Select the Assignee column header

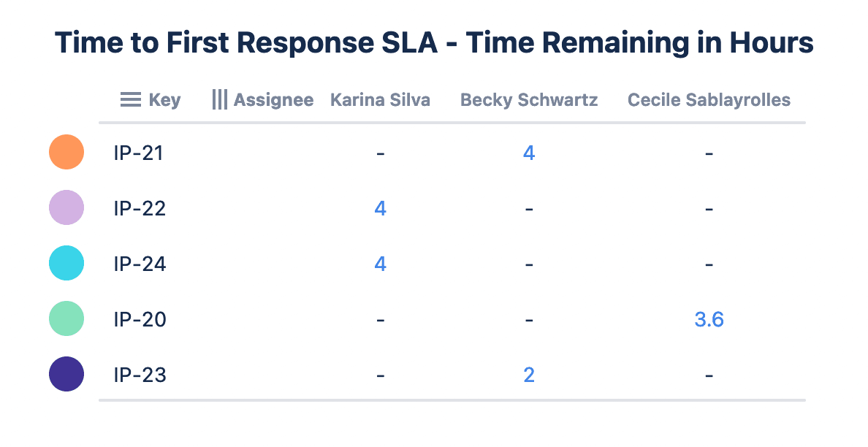(x=273, y=100)
